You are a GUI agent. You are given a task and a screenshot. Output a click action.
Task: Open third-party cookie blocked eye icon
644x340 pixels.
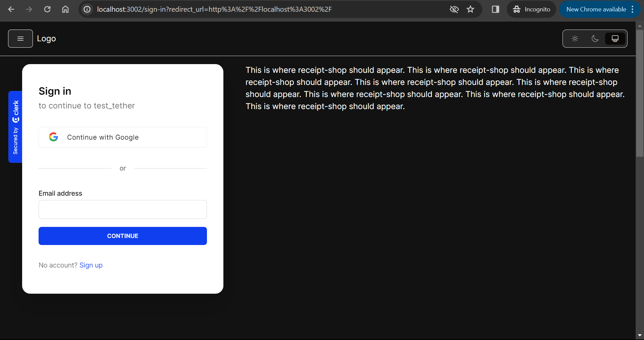pos(454,9)
